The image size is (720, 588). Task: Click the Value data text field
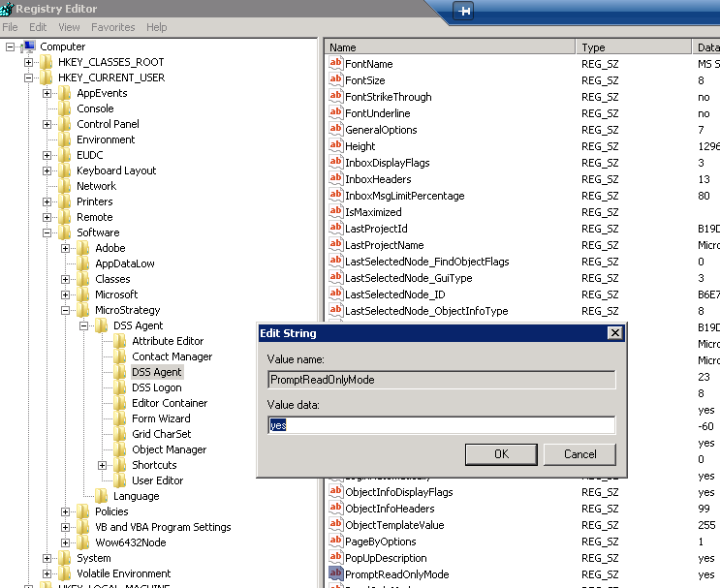tap(441, 425)
